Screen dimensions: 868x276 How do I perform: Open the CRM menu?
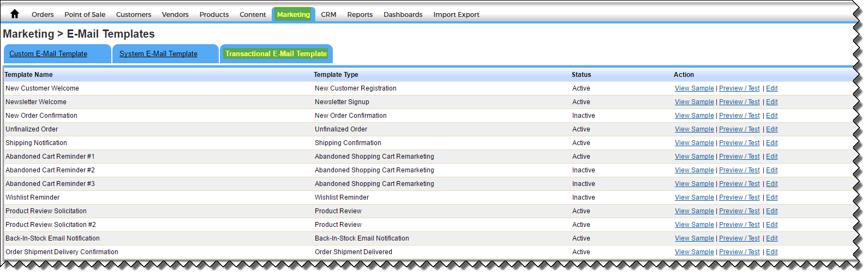coord(328,15)
